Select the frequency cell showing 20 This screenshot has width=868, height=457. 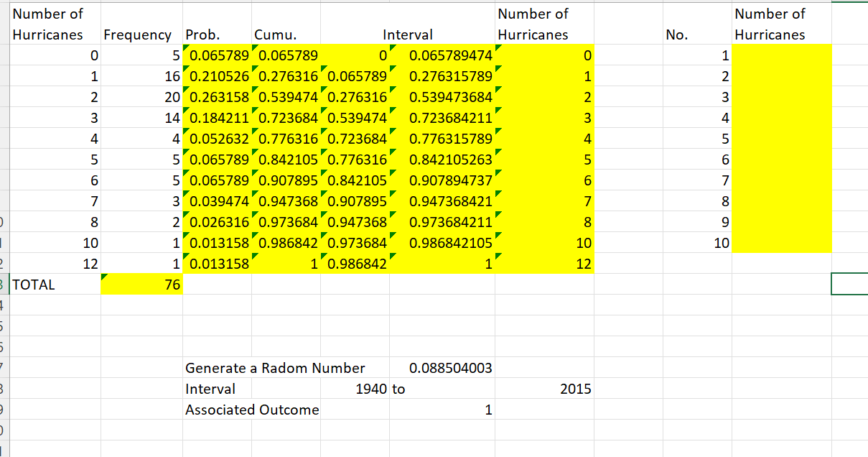(x=141, y=97)
